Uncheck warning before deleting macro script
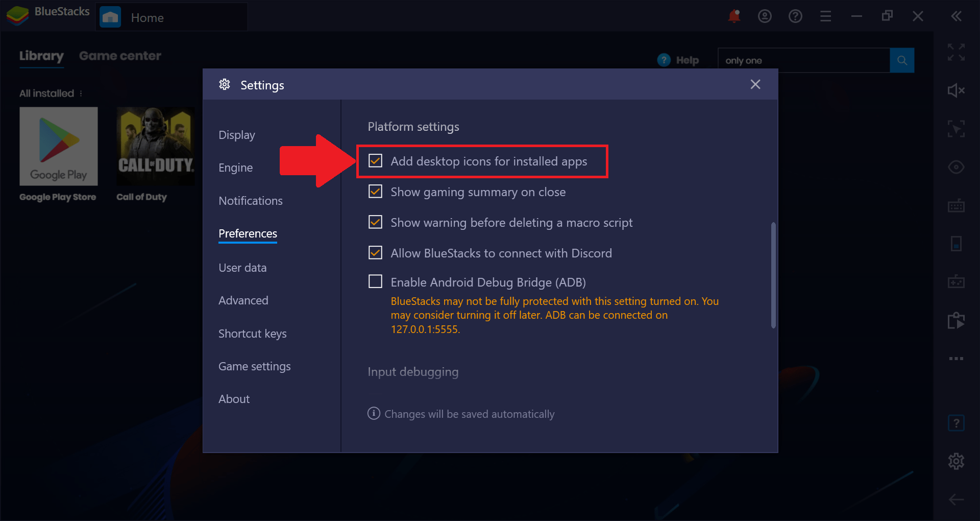The width and height of the screenshot is (980, 521). [375, 222]
